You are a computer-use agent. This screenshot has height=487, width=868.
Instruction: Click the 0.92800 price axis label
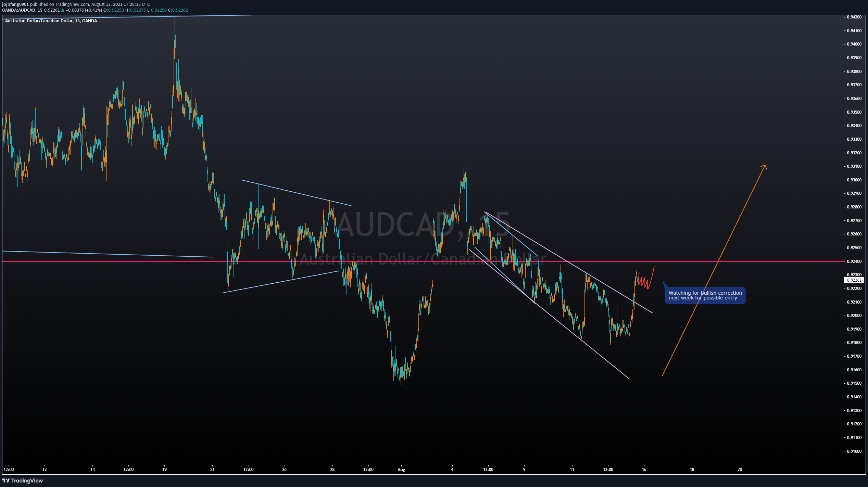[854, 207]
